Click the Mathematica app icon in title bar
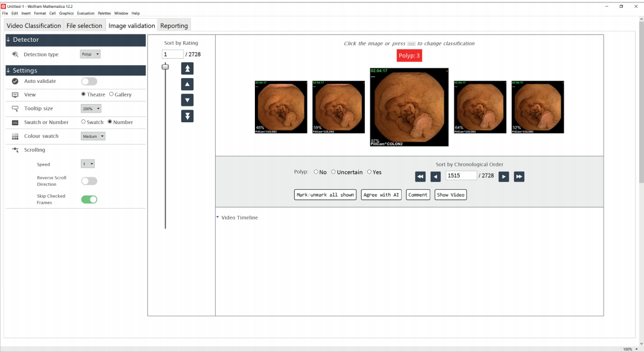This screenshot has width=644, height=352. 3,6
